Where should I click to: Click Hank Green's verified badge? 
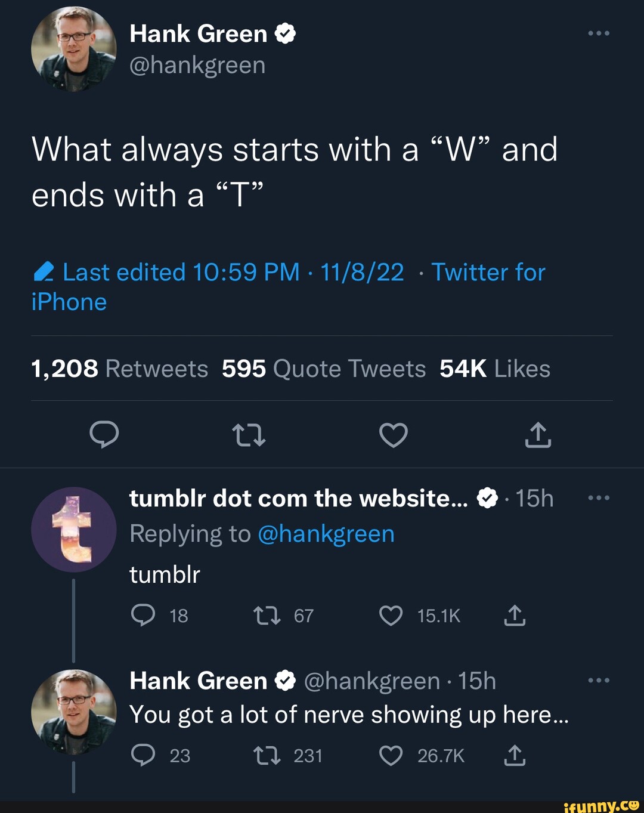pos(285,33)
